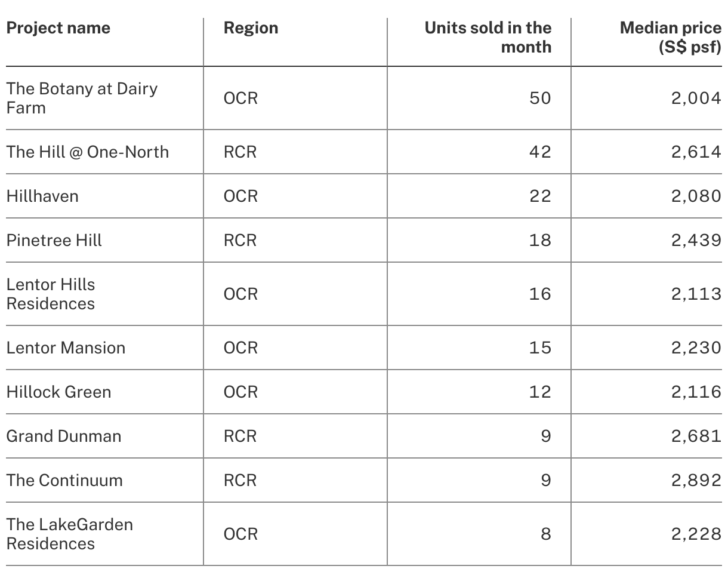728x572 pixels.
Task: Select the 42 units sold value
Action: click(540, 152)
